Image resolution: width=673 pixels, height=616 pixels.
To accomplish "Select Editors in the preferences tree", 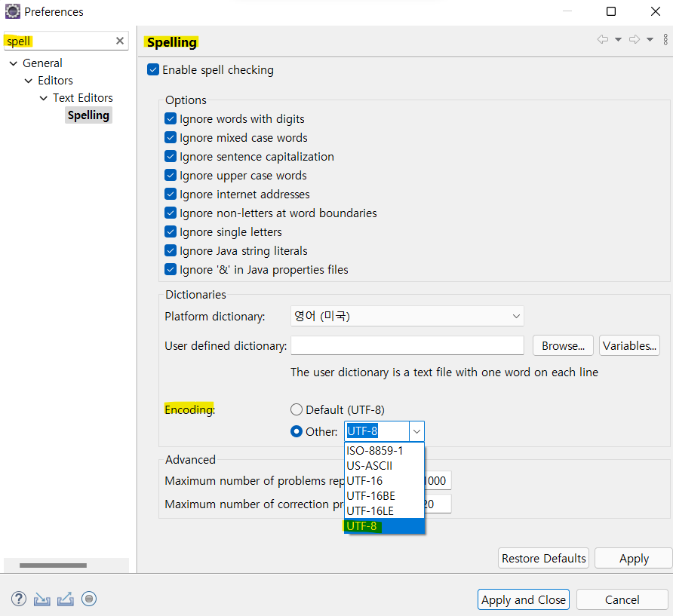I will pyautogui.click(x=55, y=81).
